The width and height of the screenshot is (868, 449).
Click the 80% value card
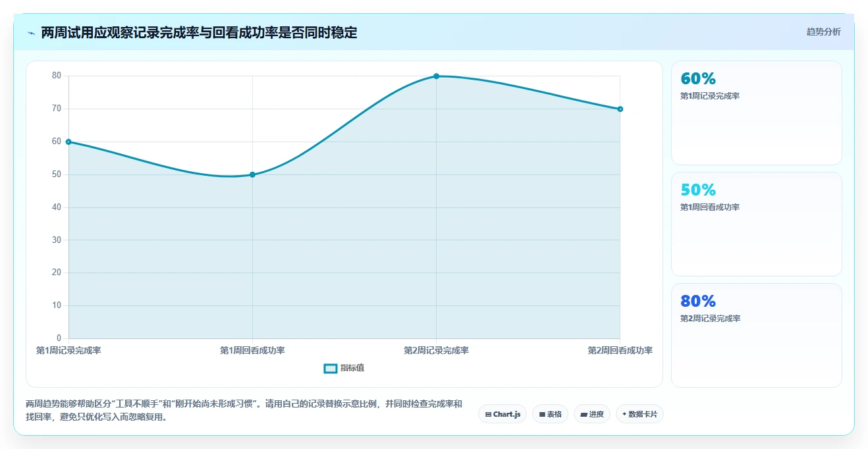click(756, 335)
